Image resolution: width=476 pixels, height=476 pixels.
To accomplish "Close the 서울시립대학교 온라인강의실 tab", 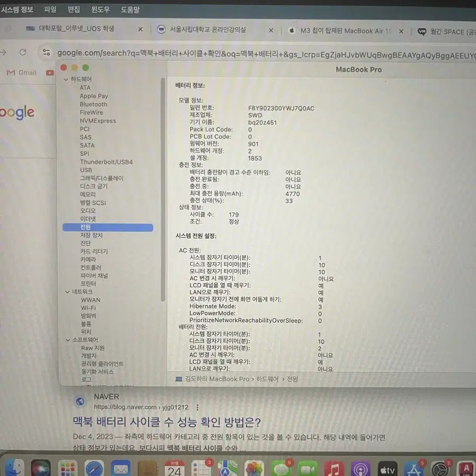I will pyautogui.click(x=271, y=30).
